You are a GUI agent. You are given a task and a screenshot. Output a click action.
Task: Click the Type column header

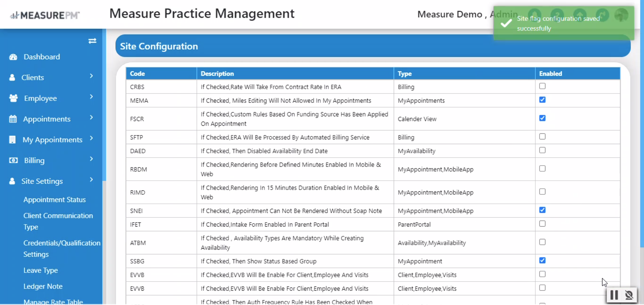coord(465,73)
